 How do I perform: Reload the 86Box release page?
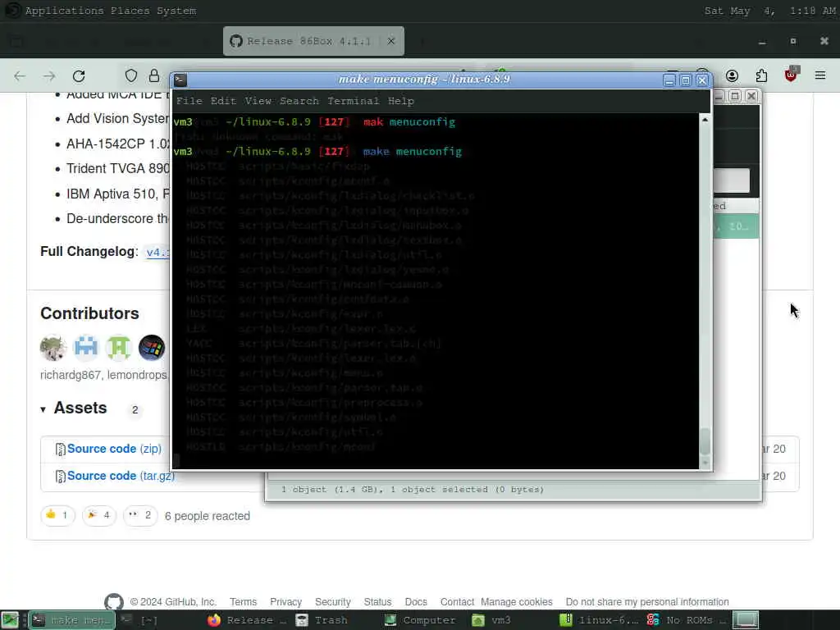[79, 76]
